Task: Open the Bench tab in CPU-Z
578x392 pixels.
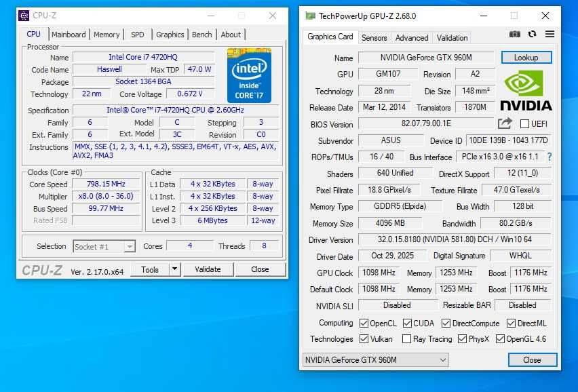Action: point(202,35)
